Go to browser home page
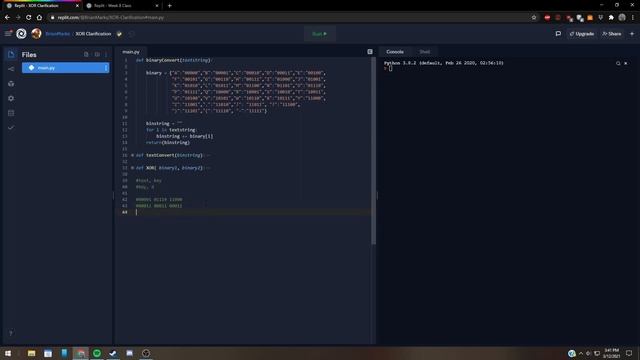Viewport: 640px width, 360px height. point(39,18)
